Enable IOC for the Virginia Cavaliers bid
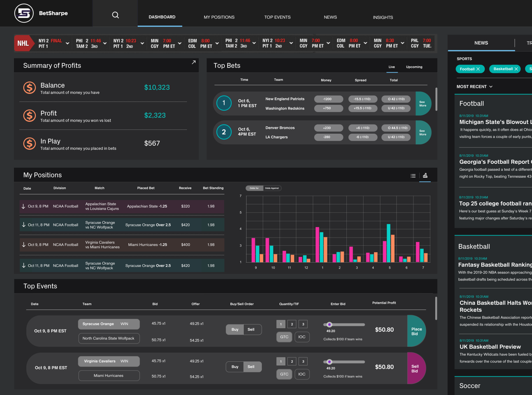This screenshot has width=532, height=395. pos(302,374)
